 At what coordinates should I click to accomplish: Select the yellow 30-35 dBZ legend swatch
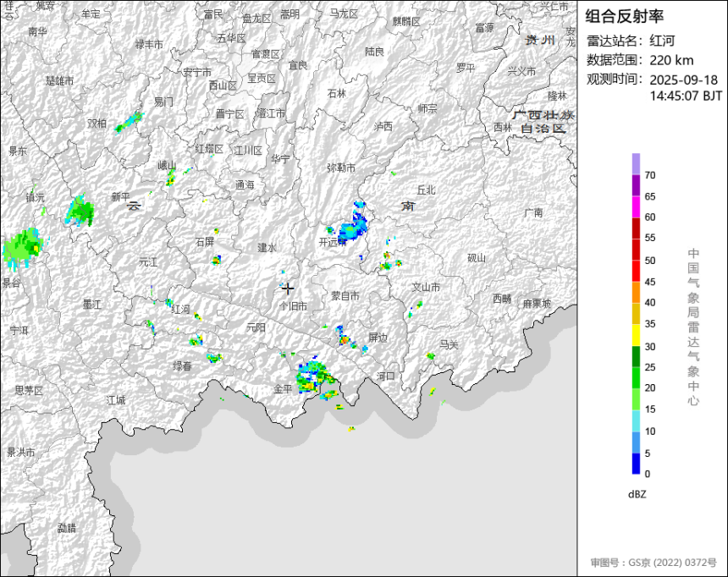coord(636,335)
